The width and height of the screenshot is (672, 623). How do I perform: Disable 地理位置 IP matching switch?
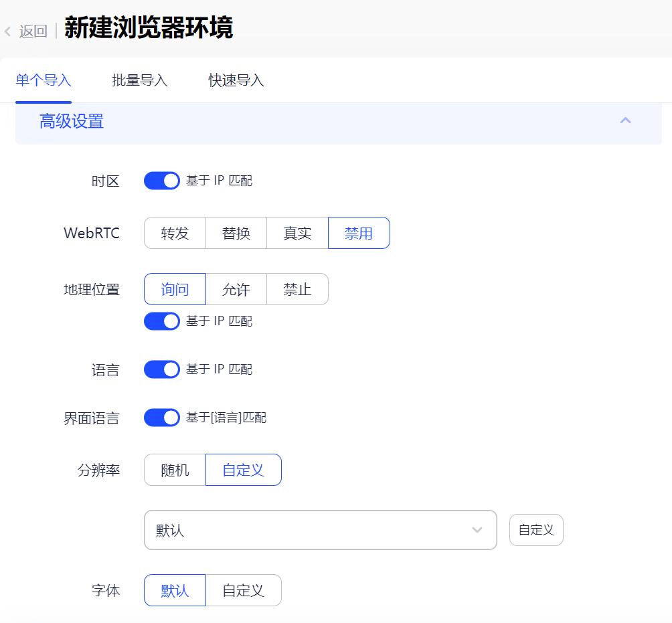pyautogui.click(x=162, y=321)
